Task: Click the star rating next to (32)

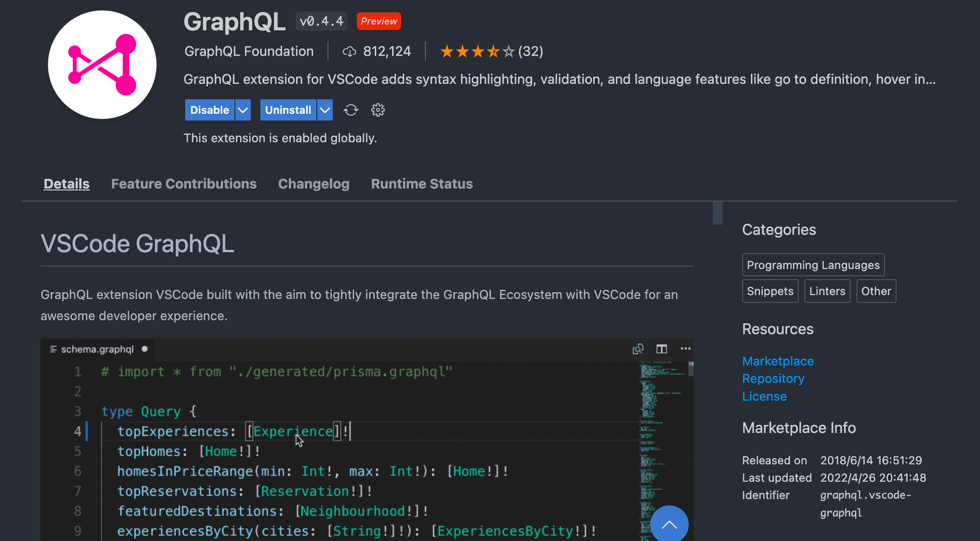Action: pos(476,51)
